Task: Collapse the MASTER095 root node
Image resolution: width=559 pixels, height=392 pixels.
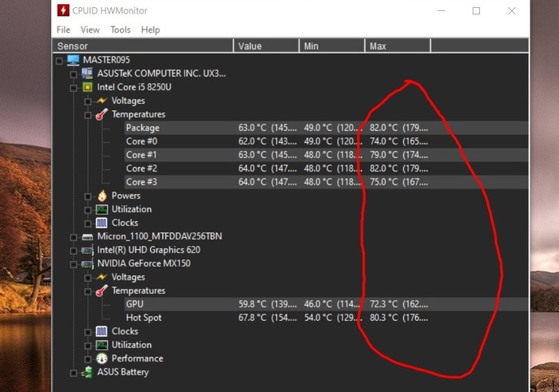Action: point(59,61)
